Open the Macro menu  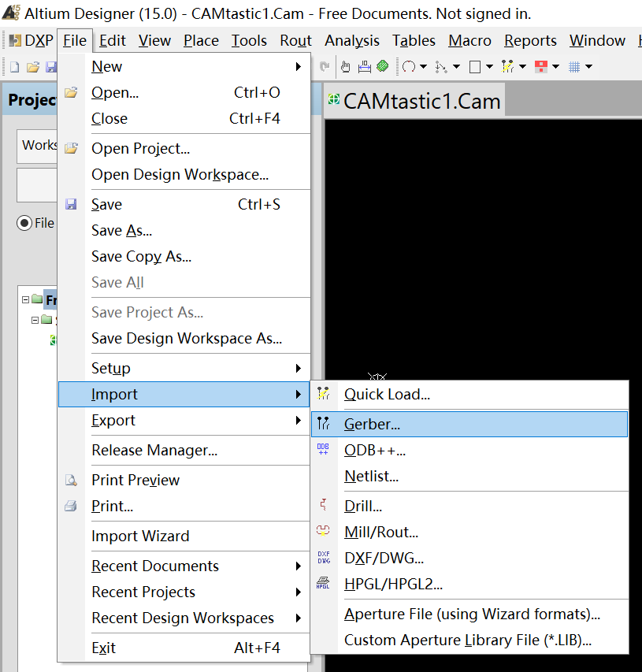(469, 41)
